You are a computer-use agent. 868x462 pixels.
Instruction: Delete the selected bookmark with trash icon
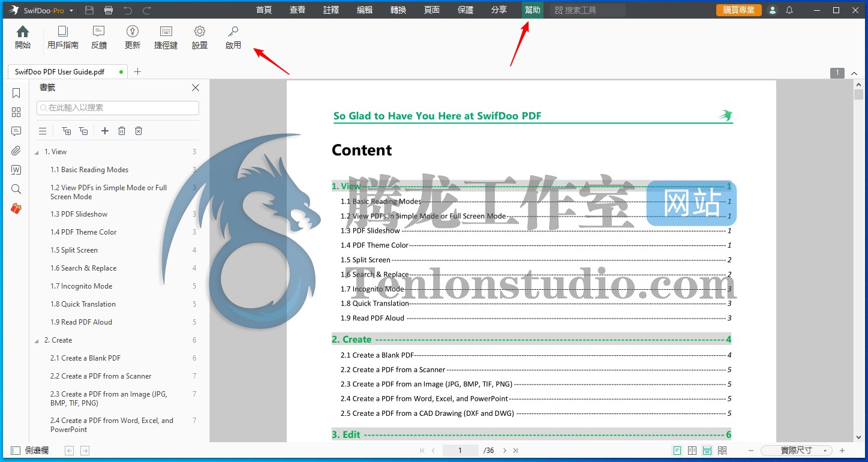pos(122,131)
